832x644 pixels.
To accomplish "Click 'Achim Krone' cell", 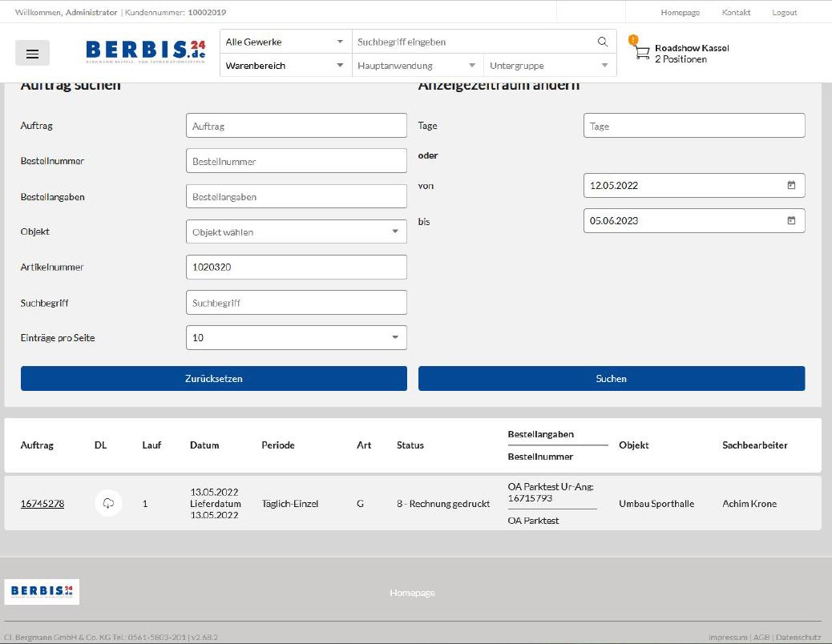I will pos(749,504).
